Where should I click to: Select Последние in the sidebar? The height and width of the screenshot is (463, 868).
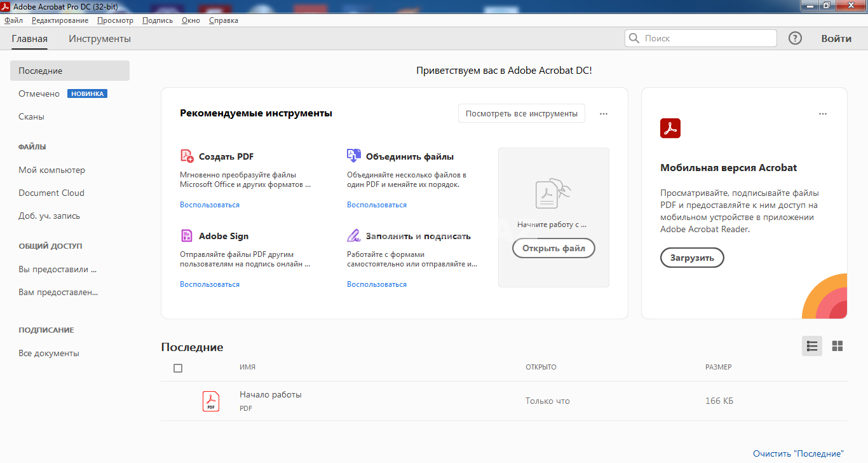[70, 71]
